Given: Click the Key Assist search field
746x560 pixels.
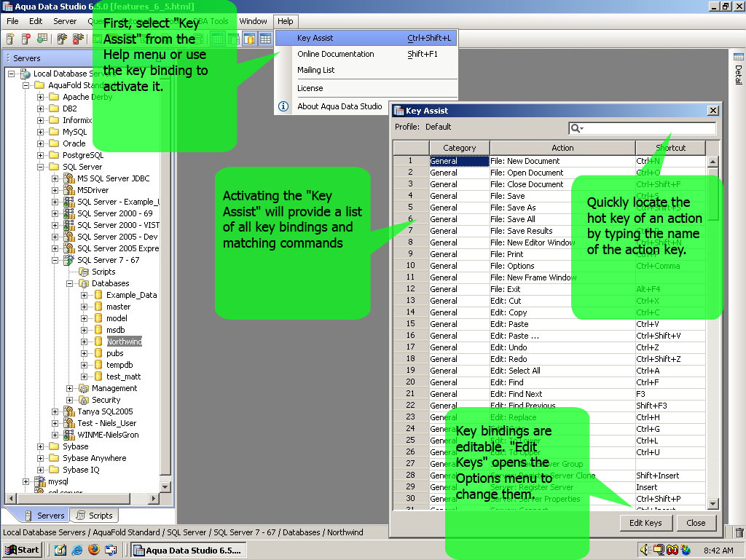Looking at the screenshot, I should [x=643, y=128].
